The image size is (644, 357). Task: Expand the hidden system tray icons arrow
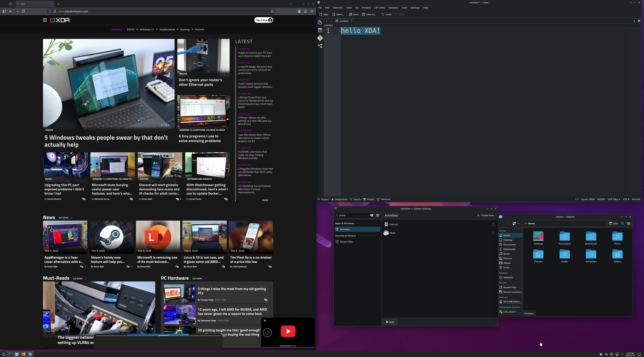pos(622,354)
